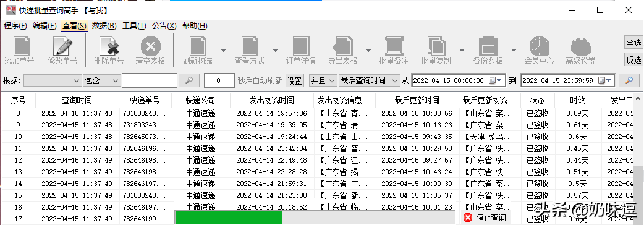644x225 pixels.
Task: Click 时效 cell 0.61天
Action: [x=577, y=125]
